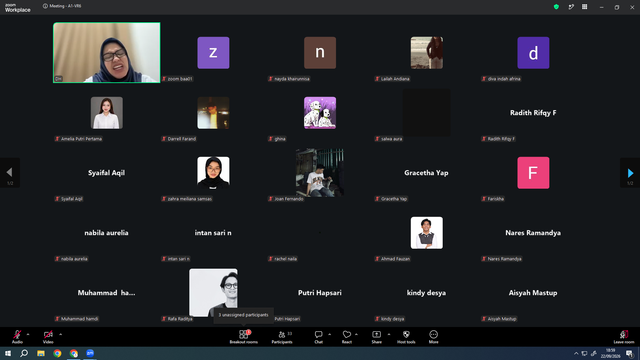Click the Aisyah Mastup name tile
The width and height of the screenshot is (640, 360).
(533, 293)
